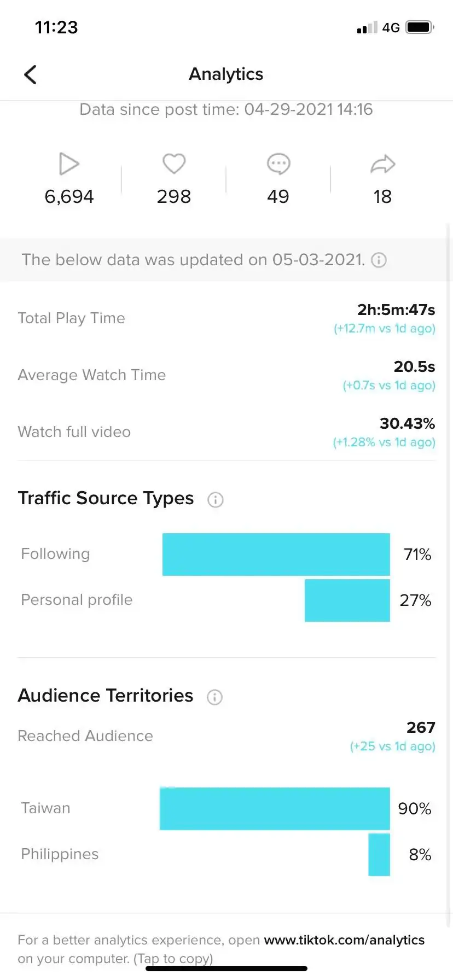Tap the heart icon above the 298 likes
Screen dimensions: 453x980
point(173,163)
